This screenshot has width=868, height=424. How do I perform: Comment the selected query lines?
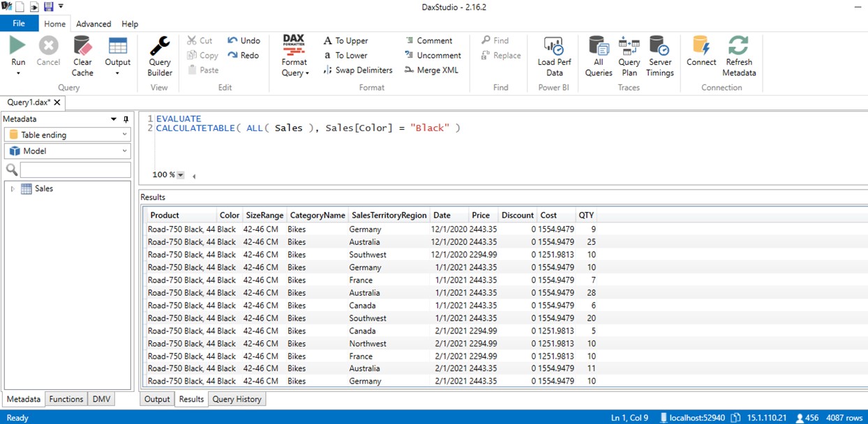coord(428,40)
